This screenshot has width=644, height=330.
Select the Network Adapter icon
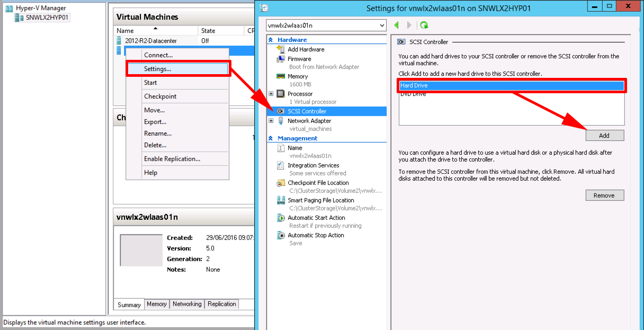tap(281, 121)
